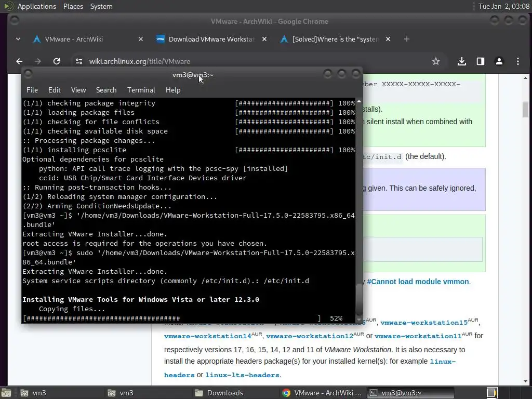Open the terminal View menu
The height and width of the screenshot is (399, 532).
(x=78, y=90)
